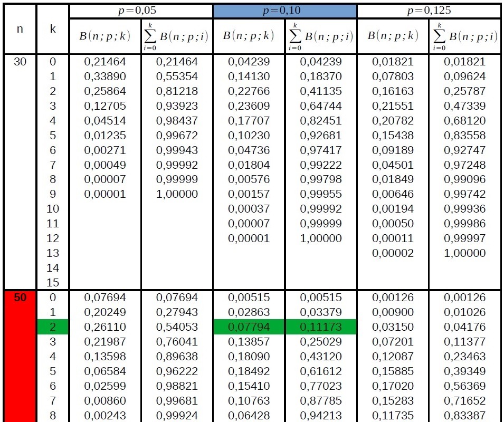Screen dimensions: 504x422
Task: Select the B(n;p;k) header under p=0,05
Action: [105, 36]
